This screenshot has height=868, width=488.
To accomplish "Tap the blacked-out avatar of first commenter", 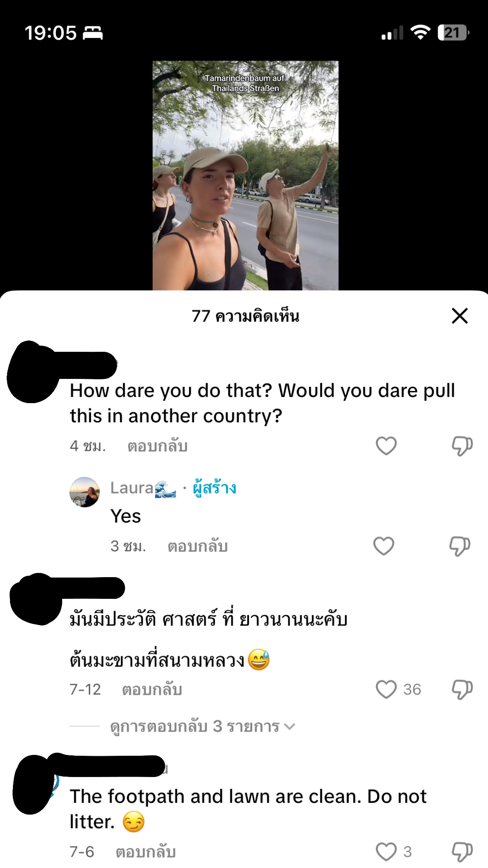I will tap(33, 371).
